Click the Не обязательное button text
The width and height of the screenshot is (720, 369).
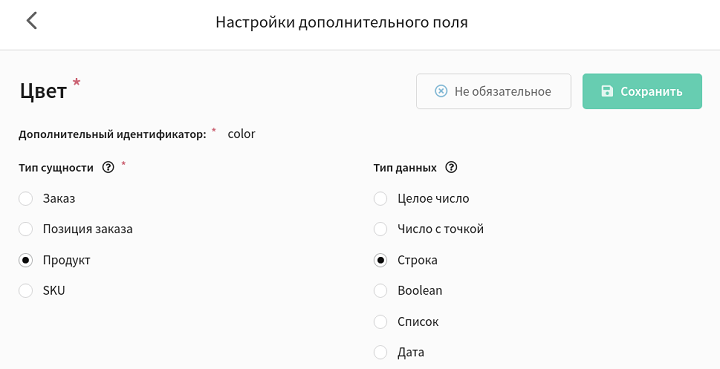tap(503, 91)
